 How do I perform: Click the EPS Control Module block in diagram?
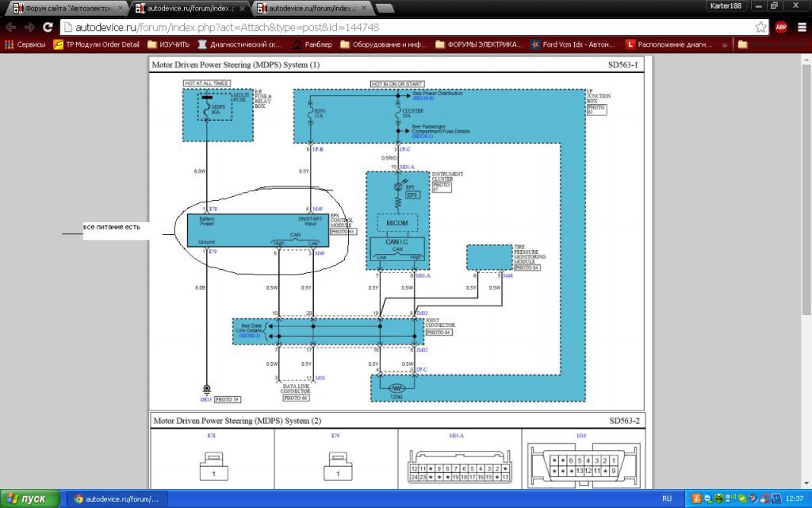pyautogui.click(x=258, y=230)
